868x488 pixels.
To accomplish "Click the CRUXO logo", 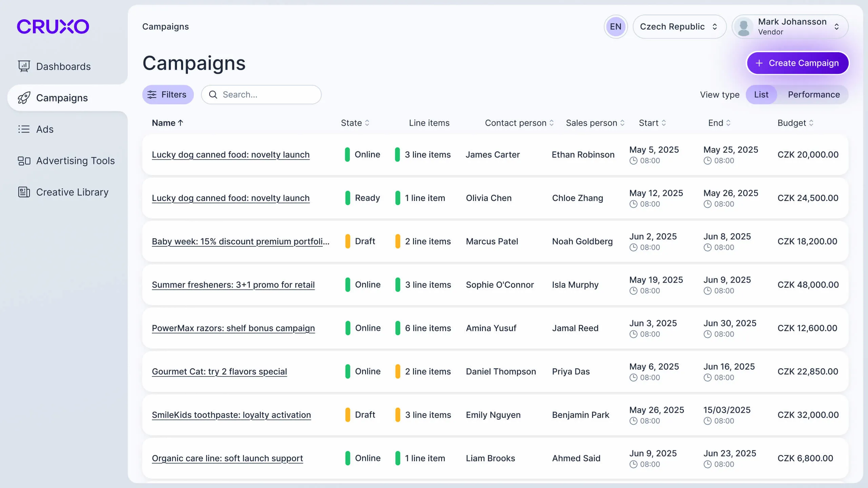I will (53, 26).
